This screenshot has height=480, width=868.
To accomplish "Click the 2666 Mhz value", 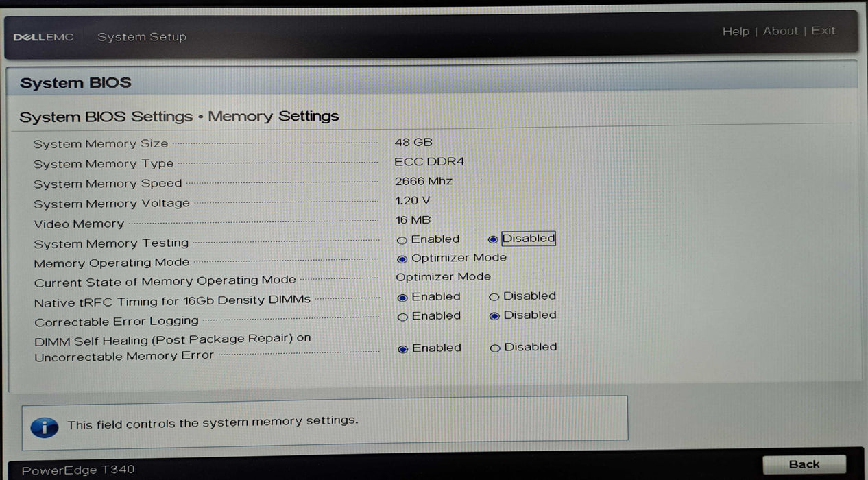I will [424, 182].
